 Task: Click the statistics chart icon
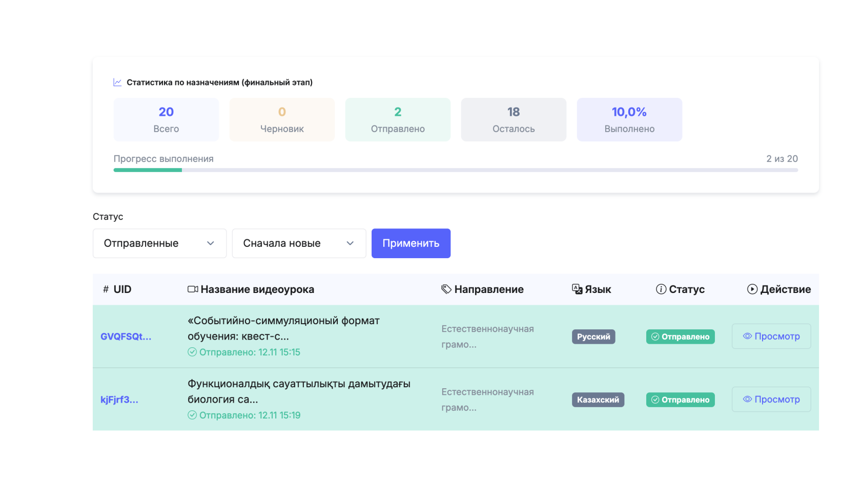117,82
